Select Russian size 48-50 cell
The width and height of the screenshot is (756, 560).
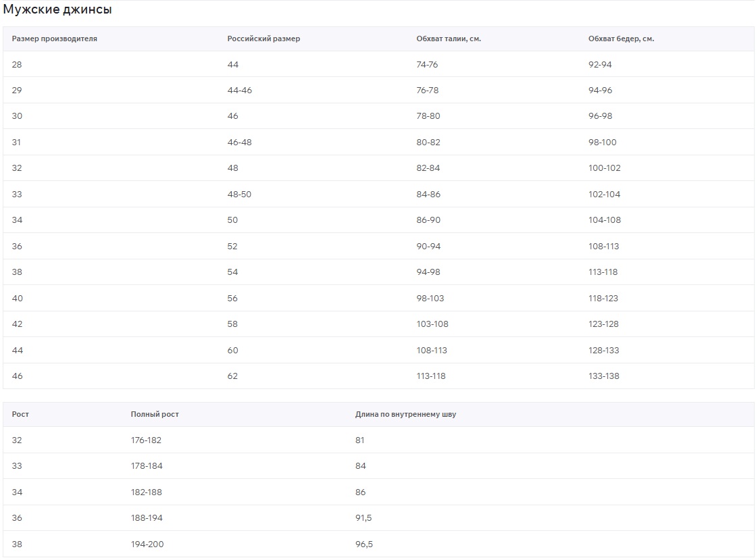click(239, 195)
